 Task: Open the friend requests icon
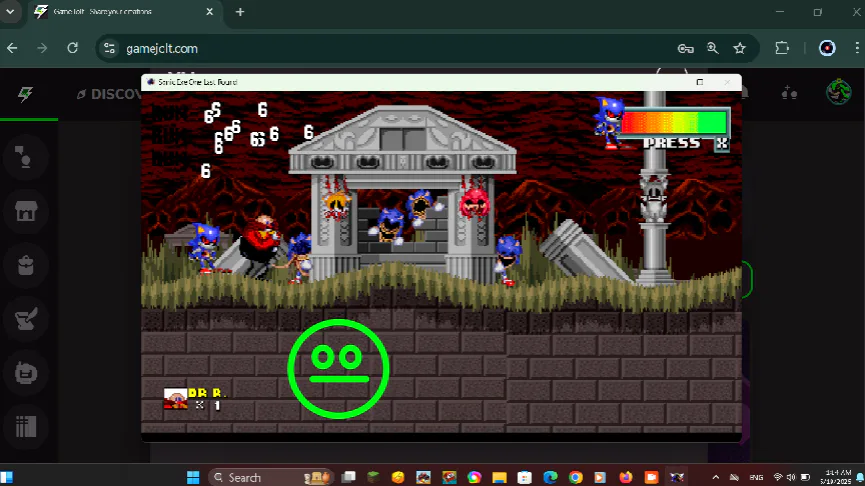(x=789, y=93)
